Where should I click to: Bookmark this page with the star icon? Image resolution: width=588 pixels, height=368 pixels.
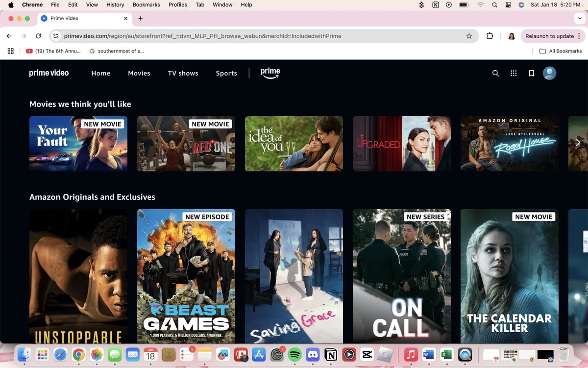click(x=469, y=36)
